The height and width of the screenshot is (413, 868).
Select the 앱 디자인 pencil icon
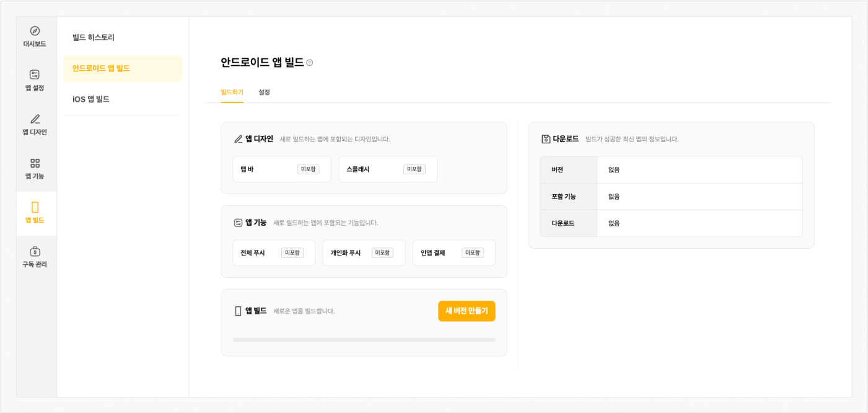35,119
